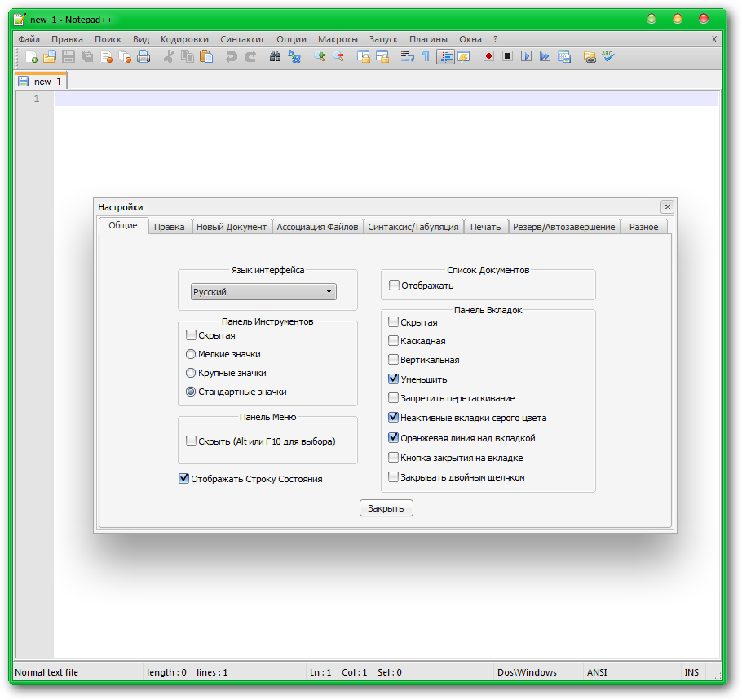
Task: Click the Redo arrow icon
Action: click(x=250, y=57)
